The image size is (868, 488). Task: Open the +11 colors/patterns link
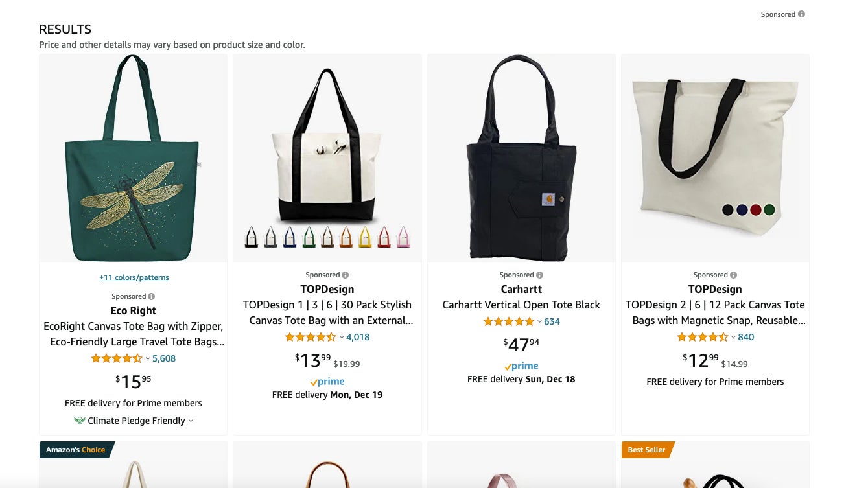[x=134, y=277]
